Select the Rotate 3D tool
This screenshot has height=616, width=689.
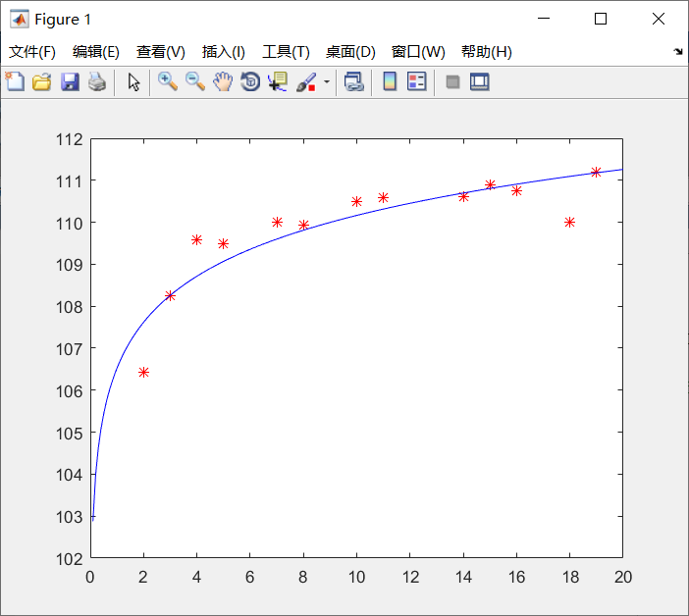click(x=250, y=82)
